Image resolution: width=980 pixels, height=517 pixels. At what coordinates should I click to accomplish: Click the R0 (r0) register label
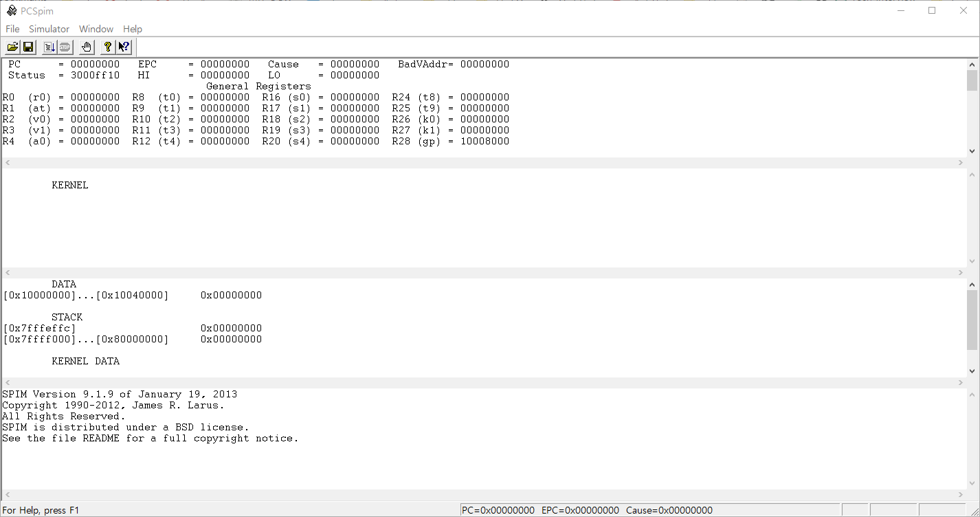click(x=27, y=97)
